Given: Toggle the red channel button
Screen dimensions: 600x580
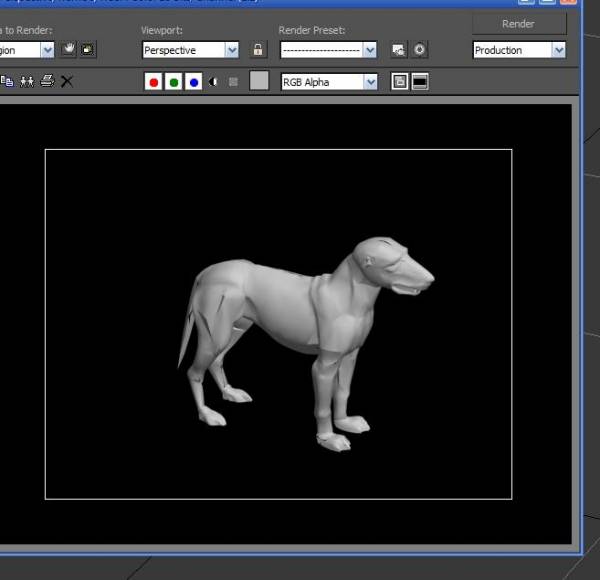Looking at the screenshot, I should [x=154, y=82].
